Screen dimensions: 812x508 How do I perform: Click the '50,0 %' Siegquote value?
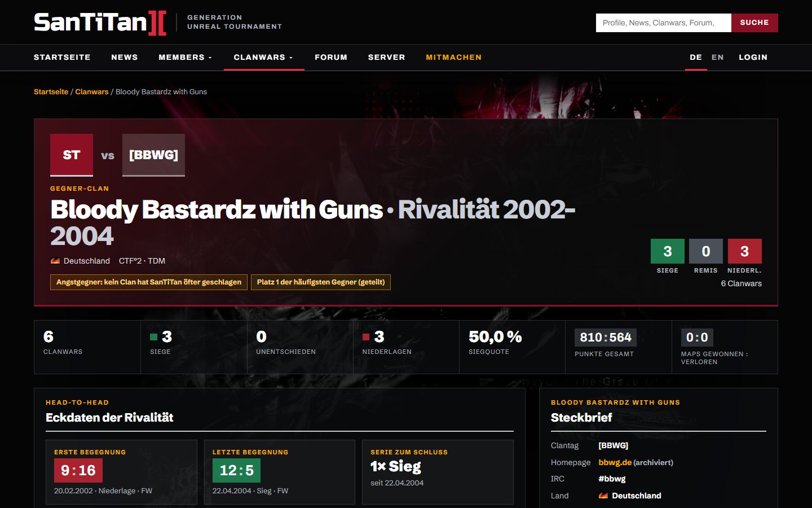495,337
